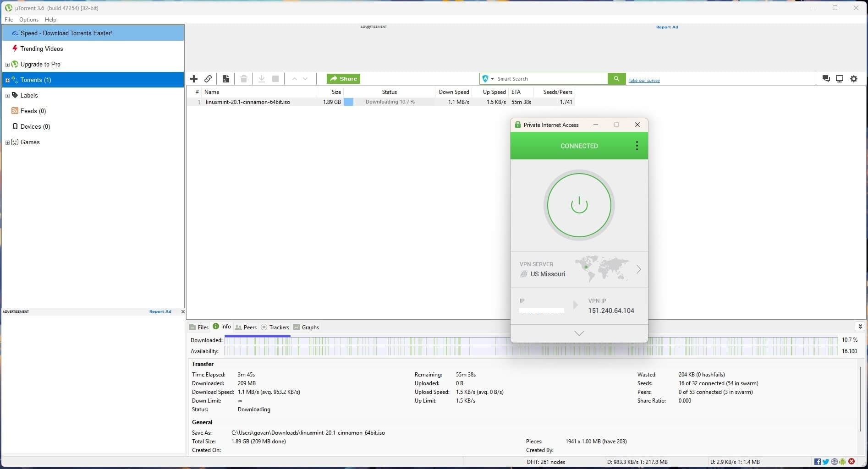Image resolution: width=868 pixels, height=469 pixels.
Task: Click the Trending Videos lightning icon
Action: 15,49
